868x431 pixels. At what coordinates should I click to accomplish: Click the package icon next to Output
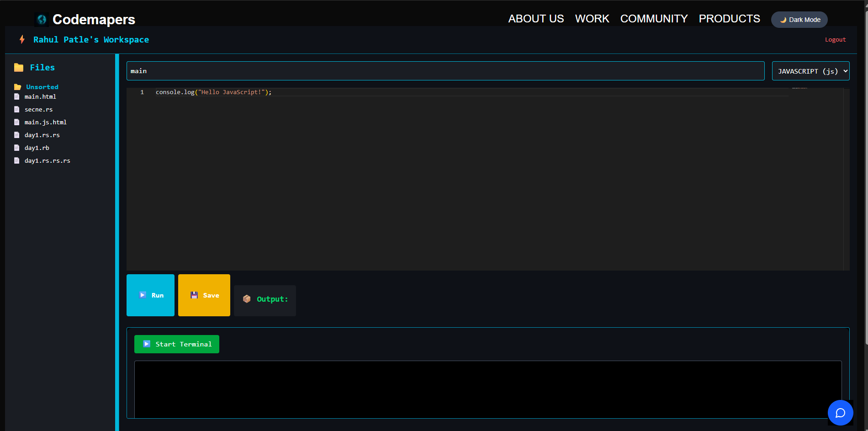coord(247,299)
